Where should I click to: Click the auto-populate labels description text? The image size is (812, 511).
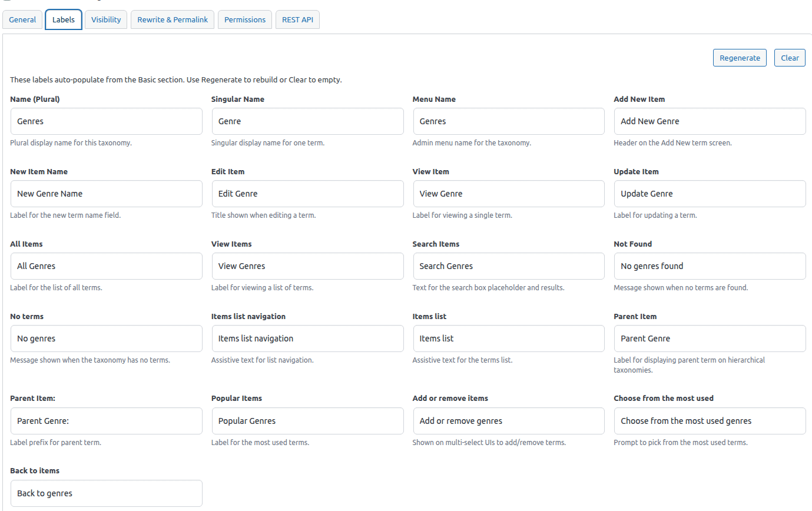pos(176,79)
